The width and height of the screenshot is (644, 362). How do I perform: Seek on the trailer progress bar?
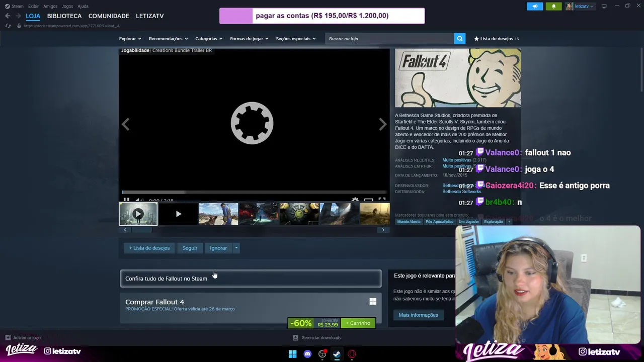pos(254,192)
